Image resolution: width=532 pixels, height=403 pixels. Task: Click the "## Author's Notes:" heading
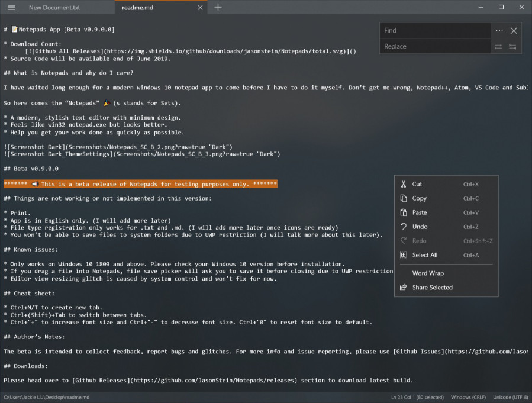pos(34,337)
